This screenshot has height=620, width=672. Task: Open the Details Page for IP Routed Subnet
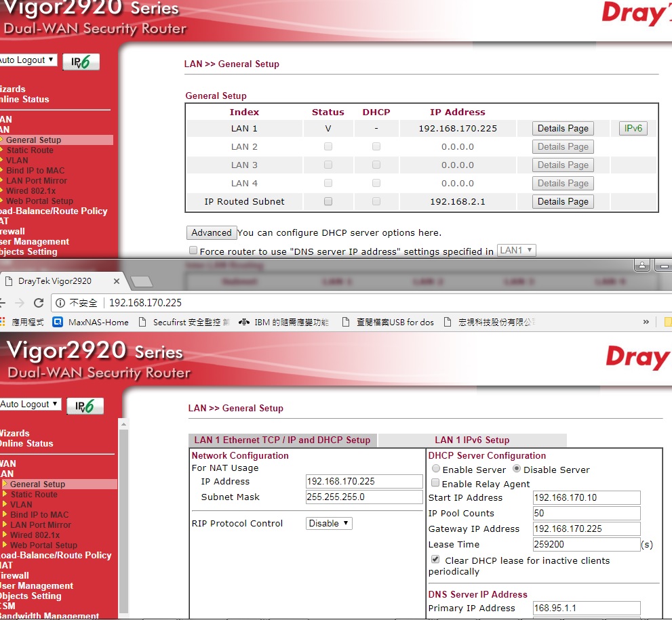563,202
